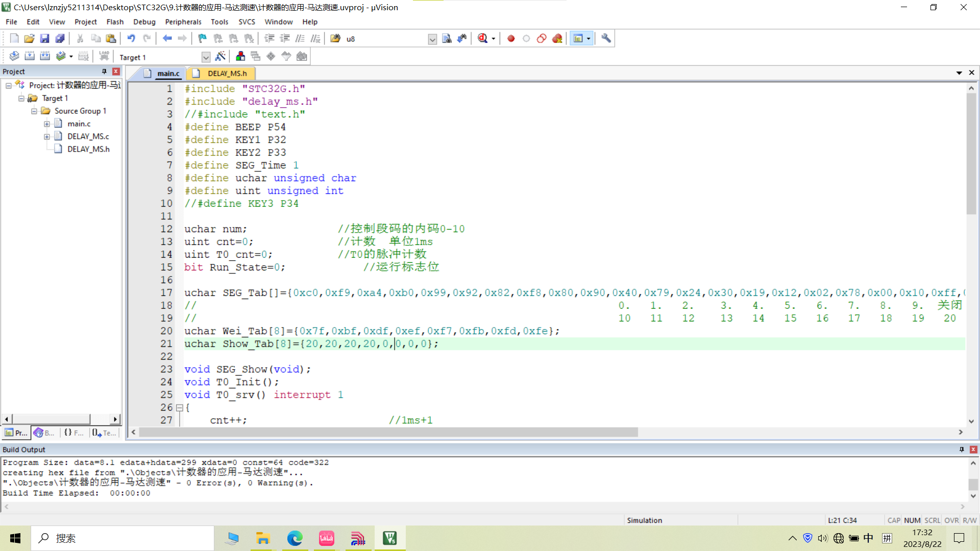Image resolution: width=980 pixels, height=551 pixels.
Task: Open the Peripherals menu
Action: tap(183, 21)
